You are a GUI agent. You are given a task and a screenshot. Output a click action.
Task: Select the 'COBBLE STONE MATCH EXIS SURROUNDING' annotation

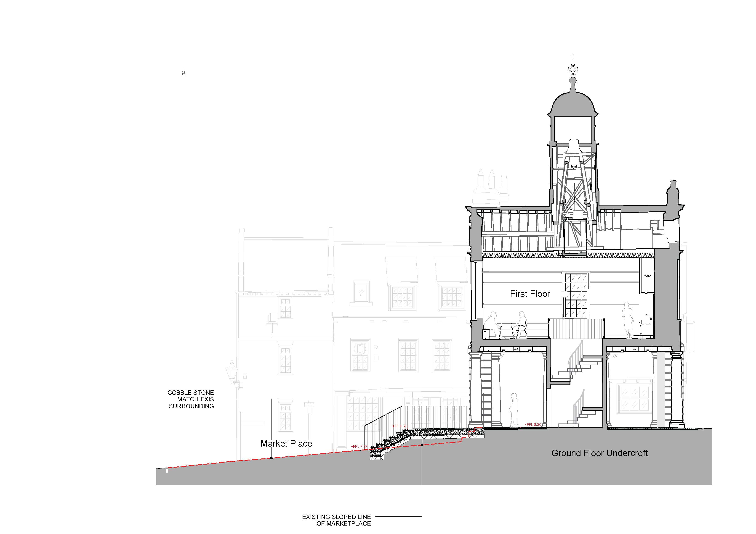[x=191, y=399]
